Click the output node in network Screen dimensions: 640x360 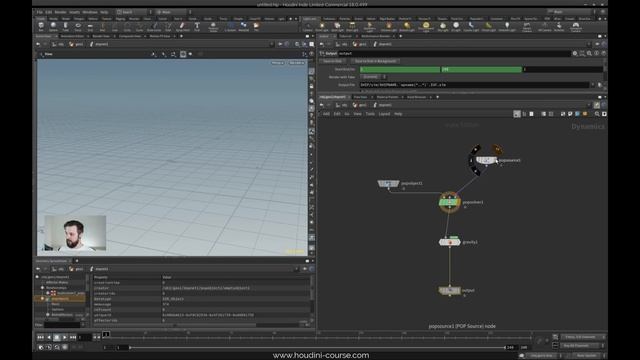pos(449,290)
